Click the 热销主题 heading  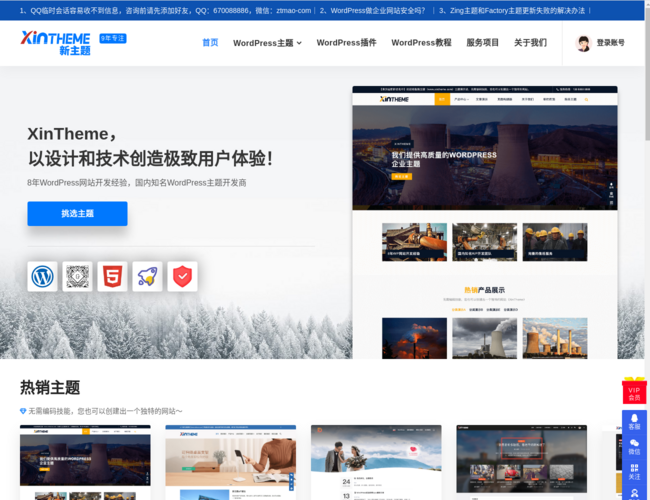[50, 388]
